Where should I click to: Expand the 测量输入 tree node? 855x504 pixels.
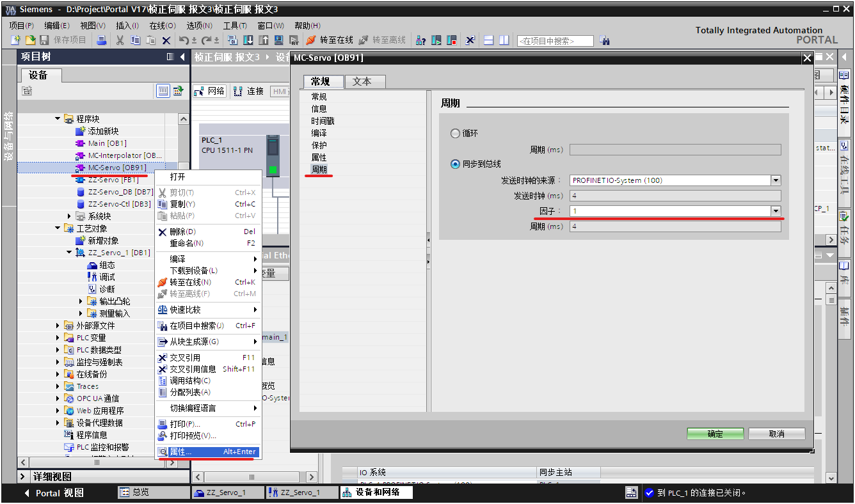point(81,313)
